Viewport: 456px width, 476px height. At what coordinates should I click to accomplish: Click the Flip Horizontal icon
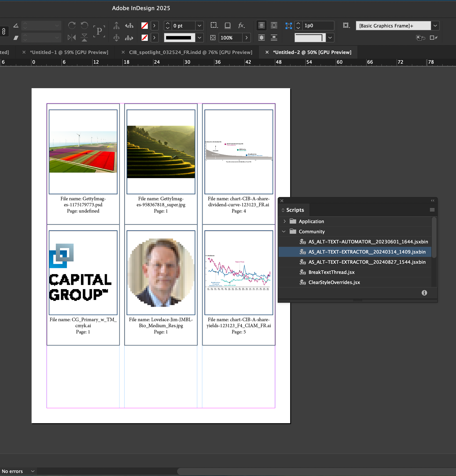(x=72, y=37)
